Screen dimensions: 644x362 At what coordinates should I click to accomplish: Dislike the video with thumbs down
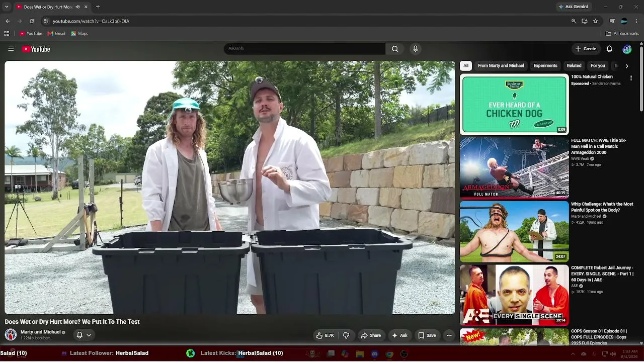(x=346, y=335)
